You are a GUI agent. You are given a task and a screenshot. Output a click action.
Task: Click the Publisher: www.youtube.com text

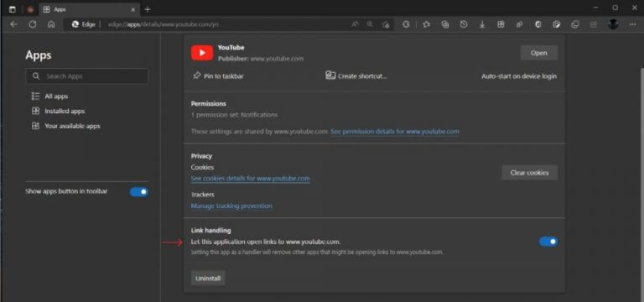point(261,59)
